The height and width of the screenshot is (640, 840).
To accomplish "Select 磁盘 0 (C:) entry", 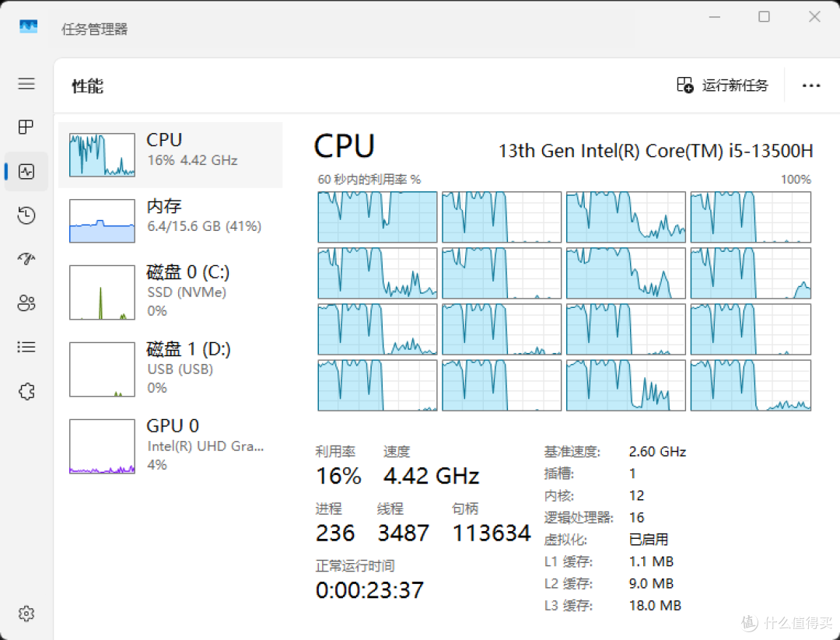I will pyautogui.click(x=170, y=292).
